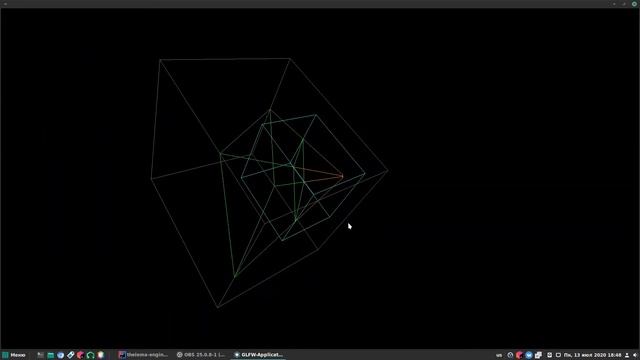This screenshot has height=360, width=640.
Task: Click the us keyboard layout indicator
Action: tap(499, 355)
